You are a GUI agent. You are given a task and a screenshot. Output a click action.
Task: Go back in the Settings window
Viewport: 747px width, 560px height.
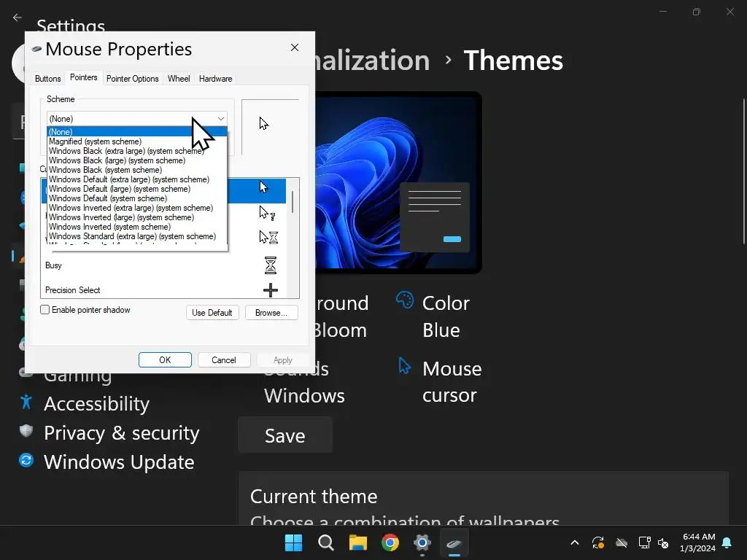coord(18,17)
